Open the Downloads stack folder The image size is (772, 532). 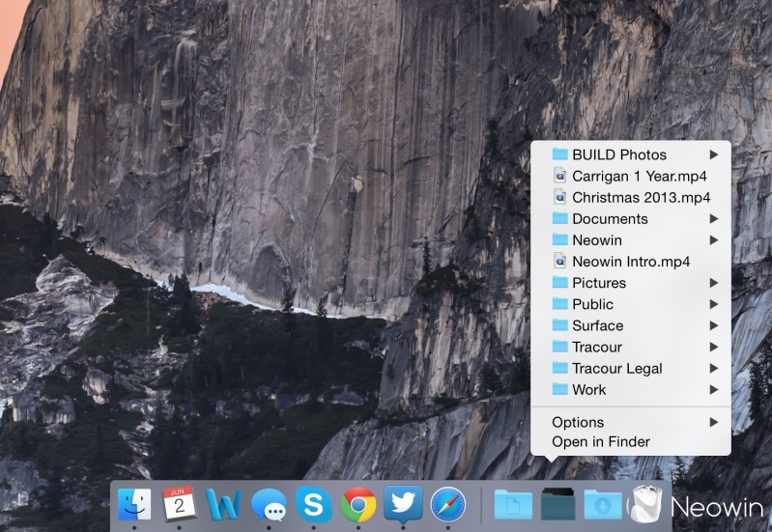[x=602, y=505]
